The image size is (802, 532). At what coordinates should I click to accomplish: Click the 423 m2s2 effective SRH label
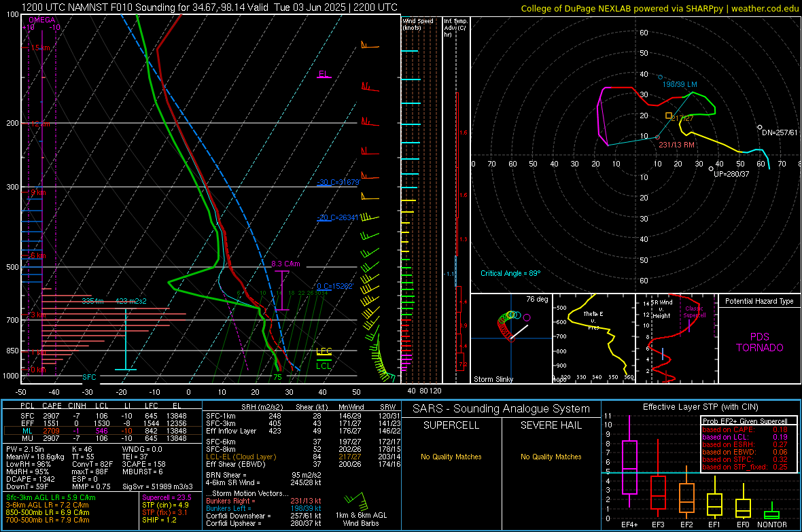[131, 301]
